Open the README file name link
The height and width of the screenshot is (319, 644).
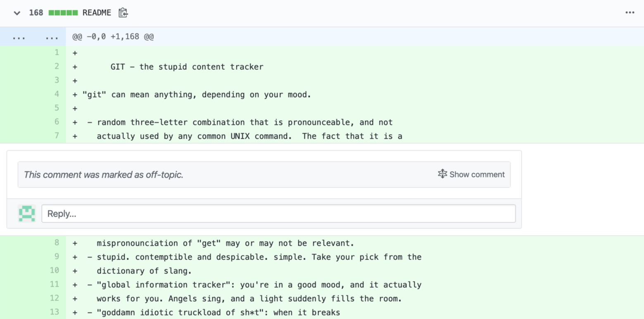tap(97, 13)
